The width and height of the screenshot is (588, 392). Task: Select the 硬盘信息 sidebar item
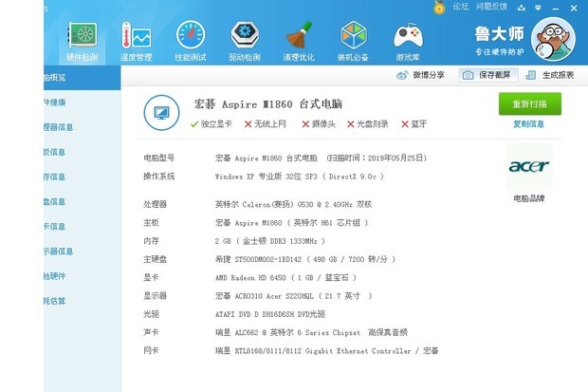[x=83, y=201]
